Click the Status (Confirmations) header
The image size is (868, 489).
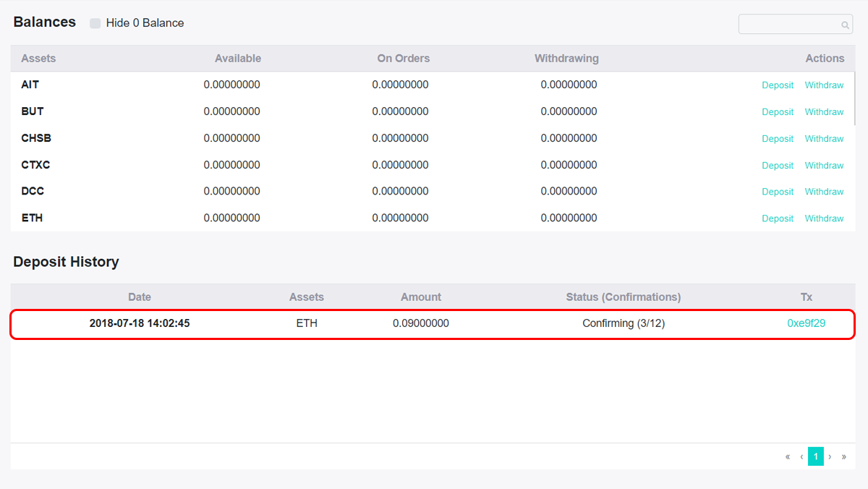point(624,297)
